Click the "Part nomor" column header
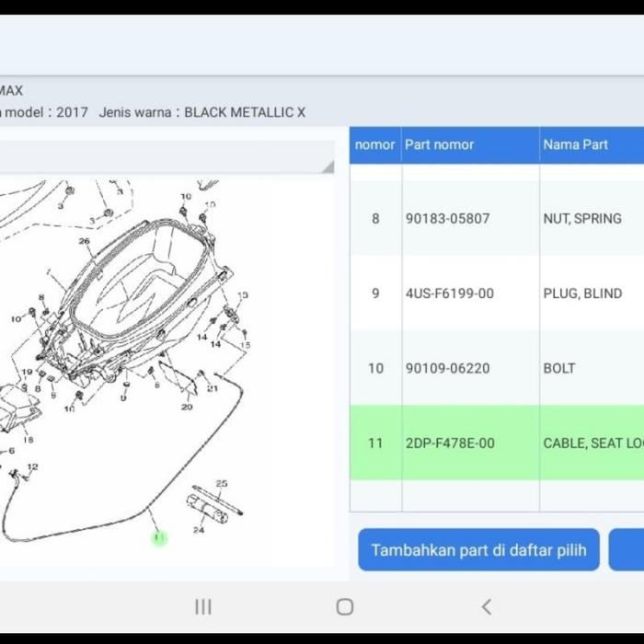Image resolution: width=644 pixels, height=644 pixels. [440, 144]
